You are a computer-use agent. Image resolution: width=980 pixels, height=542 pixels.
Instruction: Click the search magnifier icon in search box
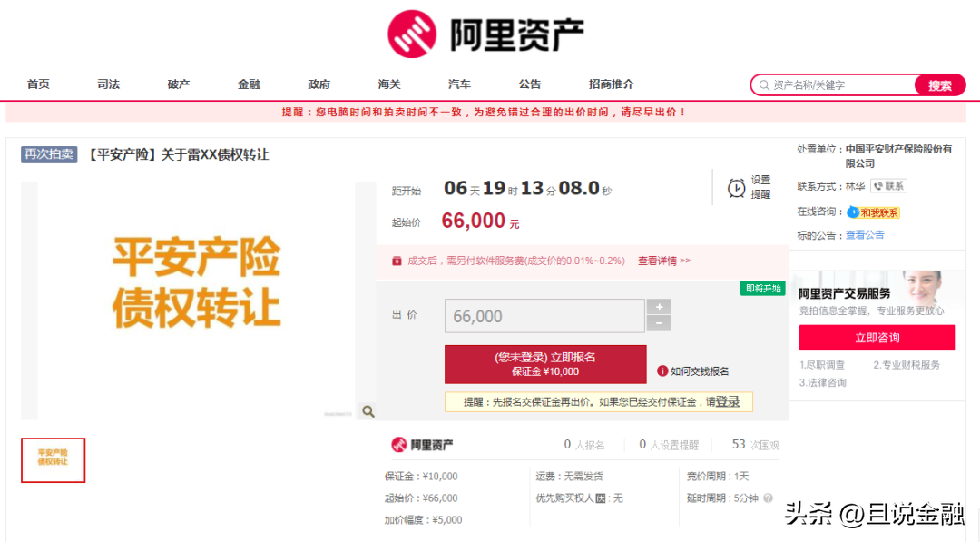tap(764, 85)
